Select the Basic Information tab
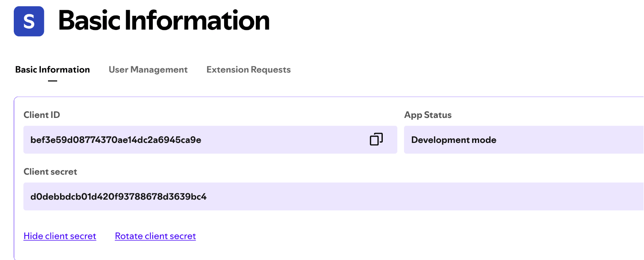 53,70
